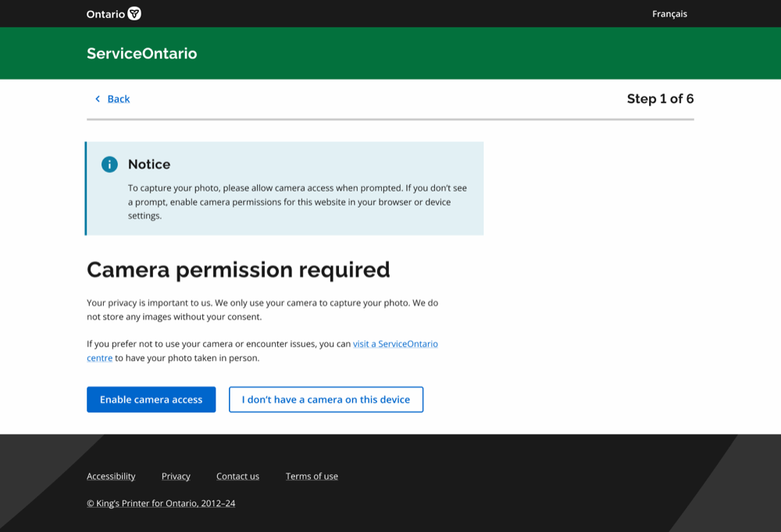Open the Contact us footer link
This screenshot has height=532, width=781.
click(x=237, y=477)
